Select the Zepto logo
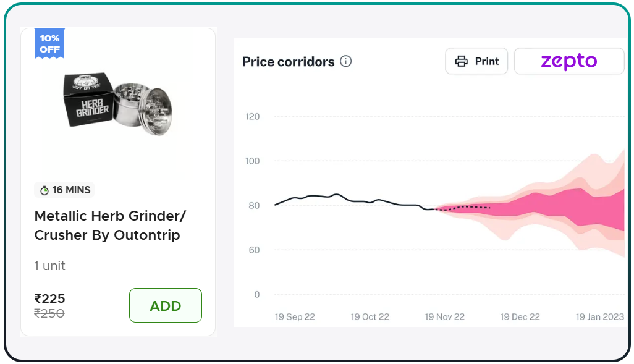634x364 pixels. click(568, 61)
